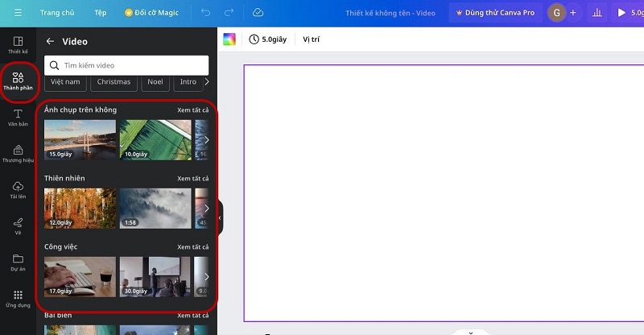644x335 pixels.
Task: Select the Vẽ draw tool
Action: [x=18, y=226]
